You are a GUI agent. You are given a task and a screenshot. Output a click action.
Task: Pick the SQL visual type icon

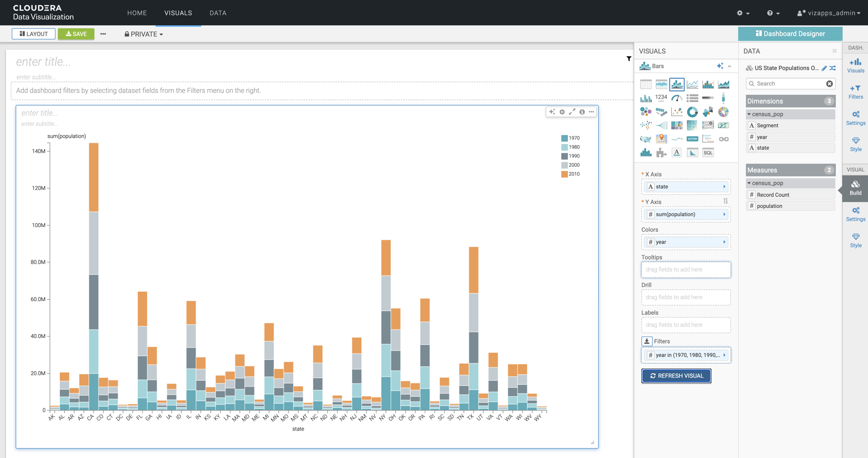pyautogui.click(x=707, y=153)
